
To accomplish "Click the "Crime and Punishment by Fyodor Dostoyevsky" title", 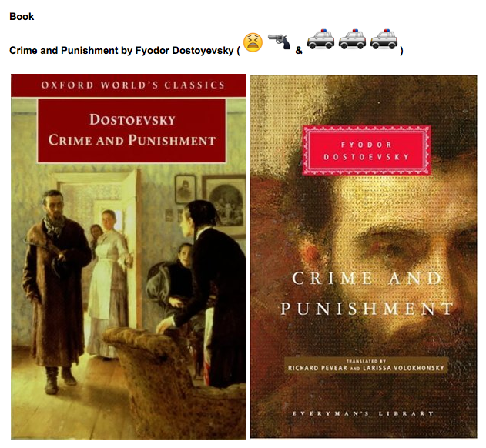I will 122,50.
